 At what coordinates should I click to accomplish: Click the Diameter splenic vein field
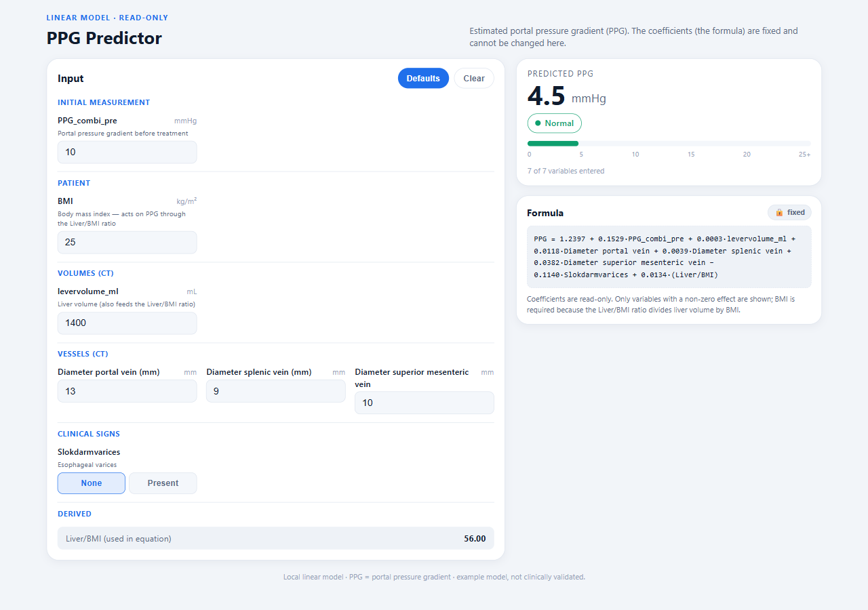276,391
